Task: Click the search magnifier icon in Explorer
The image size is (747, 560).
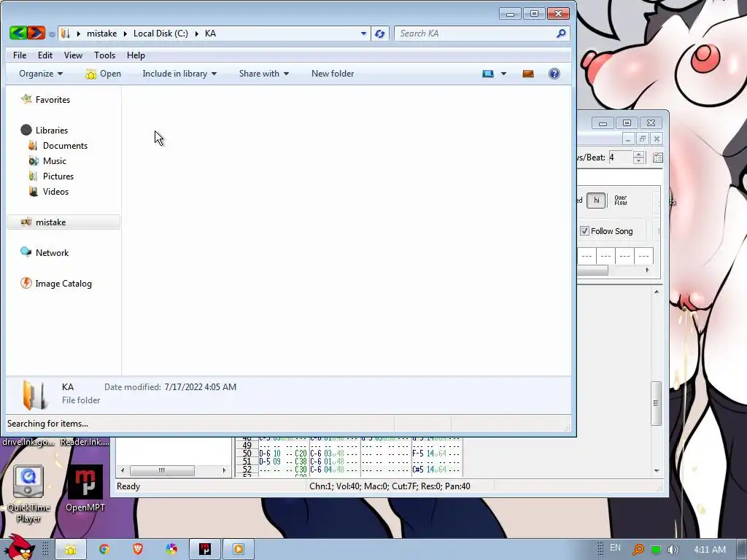Action: (561, 34)
